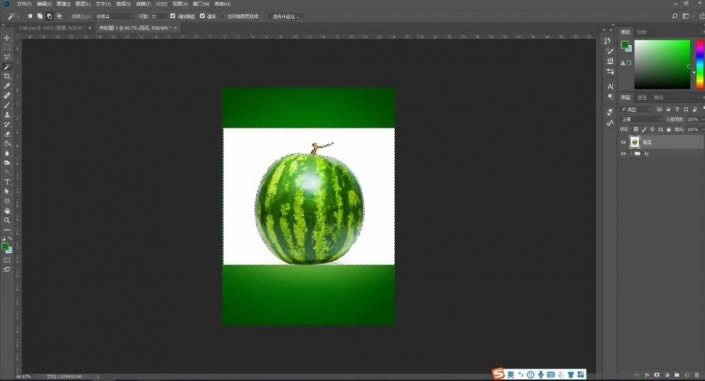The image size is (705, 381).
Task: Select the Crop tool
Action: 7,76
